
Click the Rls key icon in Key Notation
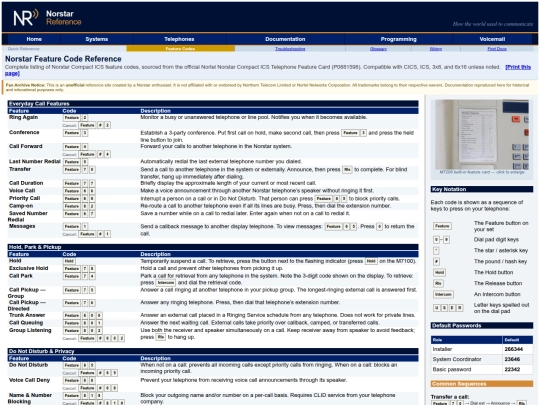(438, 283)
